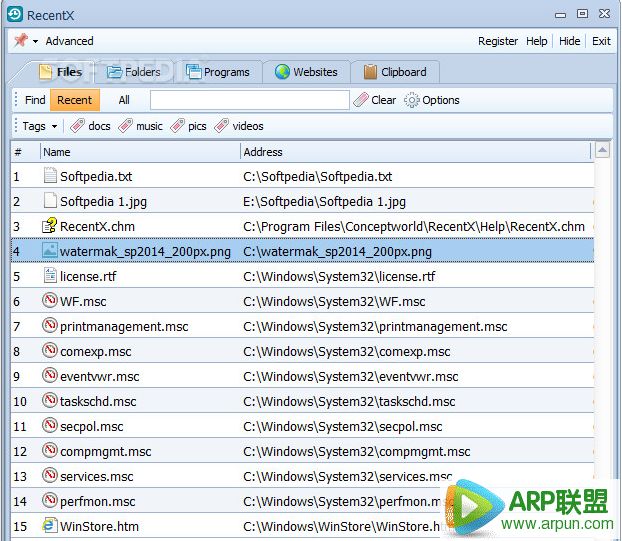The width and height of the screenshot is (622, 541).
Task: Switch to the Programs tab
Action: pyautogui.click(x=218, y=72)
